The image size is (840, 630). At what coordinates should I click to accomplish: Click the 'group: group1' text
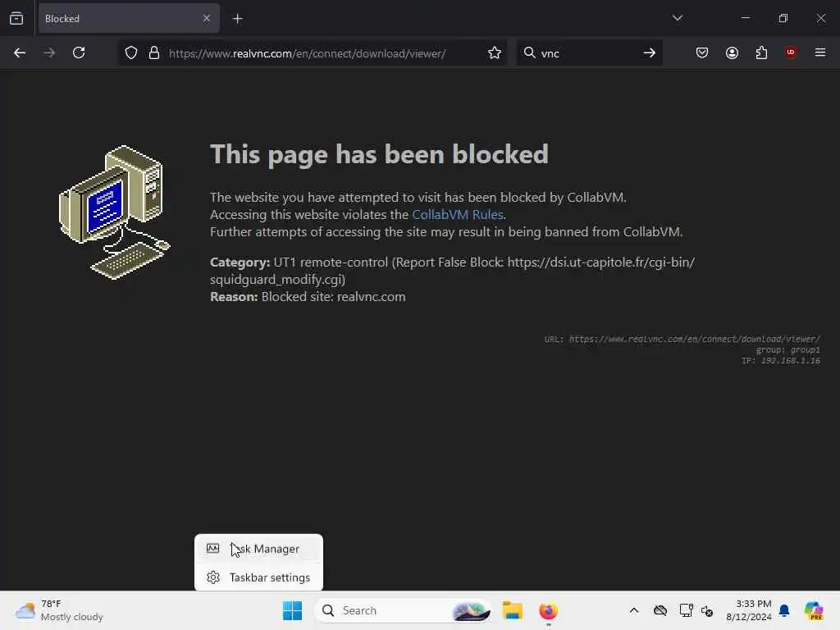pyautogui.click(x=788, y=349)
